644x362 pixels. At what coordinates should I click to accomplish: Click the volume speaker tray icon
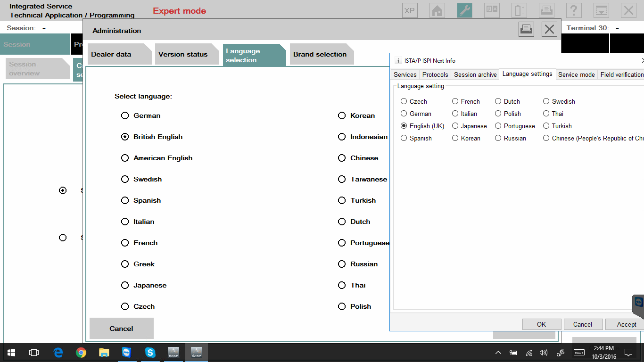coord(544,353)
